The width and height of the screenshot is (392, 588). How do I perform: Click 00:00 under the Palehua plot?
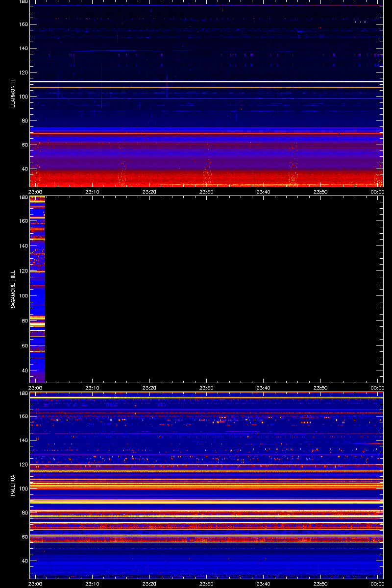pos(377,584)
